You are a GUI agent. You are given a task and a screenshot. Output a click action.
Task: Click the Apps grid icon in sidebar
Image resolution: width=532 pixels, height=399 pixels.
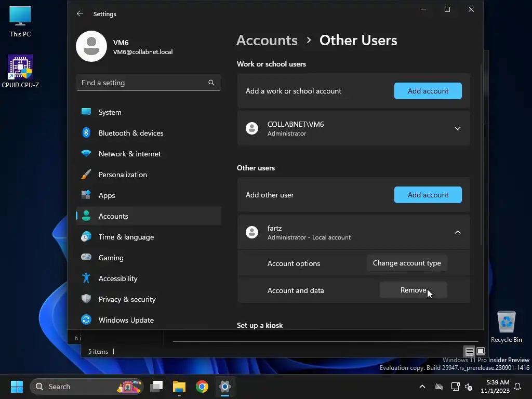tap(86, 195)
